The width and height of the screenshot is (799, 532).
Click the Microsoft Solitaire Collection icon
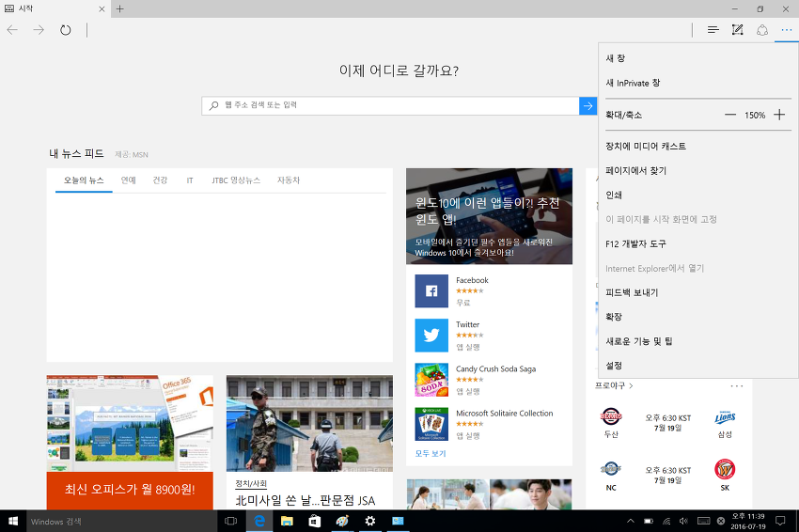click(x=431, y=424)
